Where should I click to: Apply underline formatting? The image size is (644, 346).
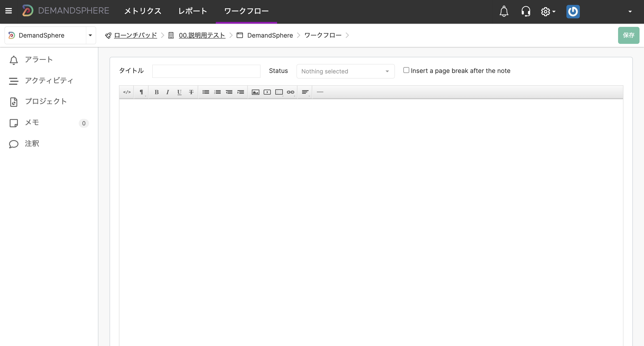[x=179, y=92]
